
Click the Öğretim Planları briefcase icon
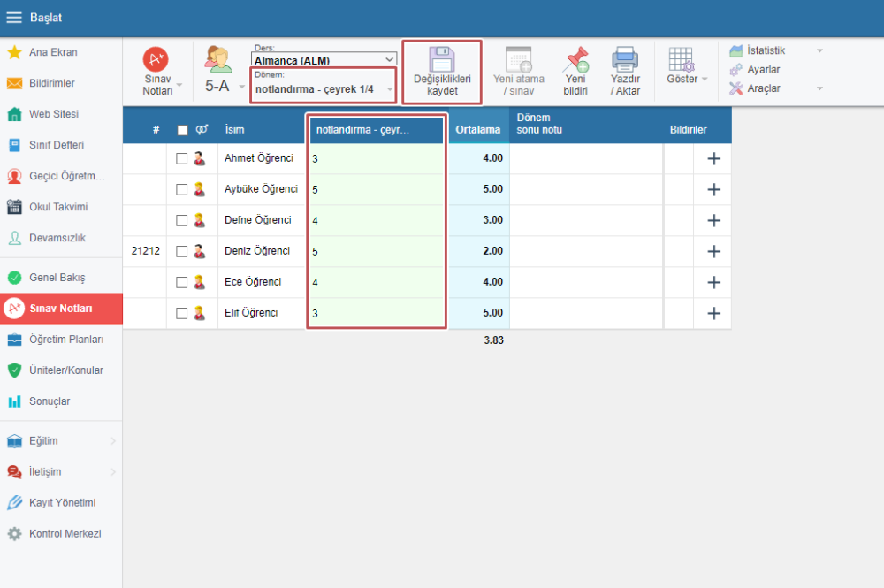(15, 340)
